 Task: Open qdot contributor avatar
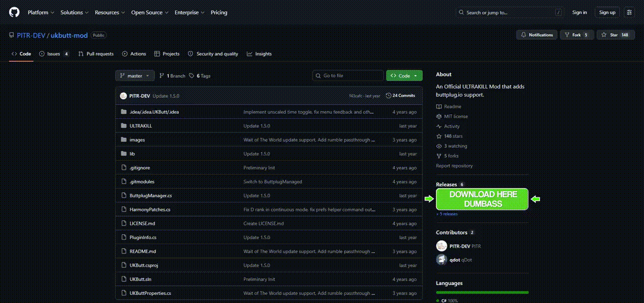coord(442,260)
